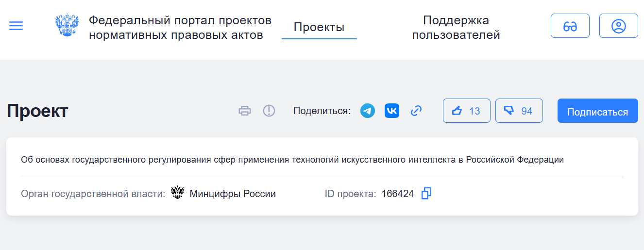Click the project title about искусственного интеллекта
The height and width of the screenshot is (250, 644).
point(292,160)
